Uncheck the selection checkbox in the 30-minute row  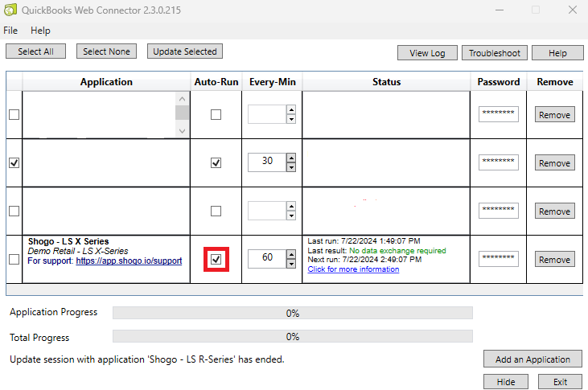pyautogui.click(x=14, y=162)
